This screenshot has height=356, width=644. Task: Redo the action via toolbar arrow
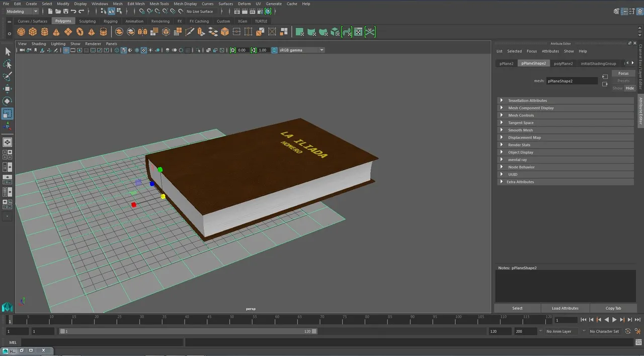coord(82,11)
